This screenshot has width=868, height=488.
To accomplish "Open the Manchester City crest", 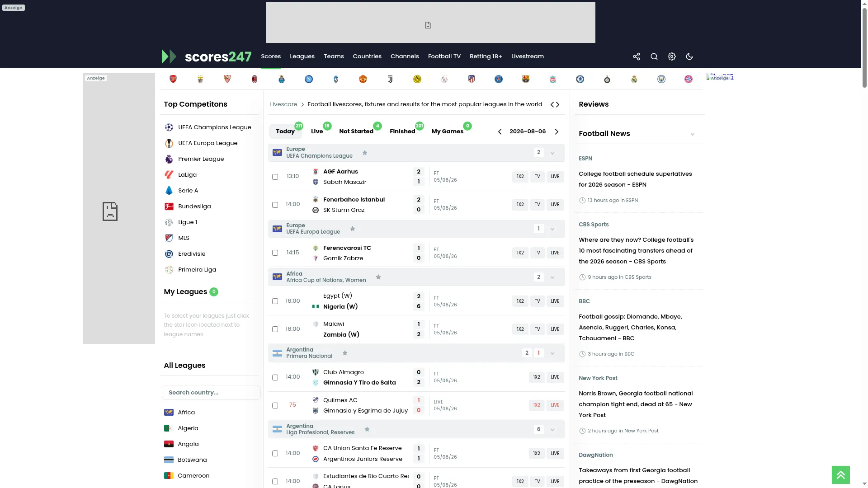I will (x=661, y=79).
